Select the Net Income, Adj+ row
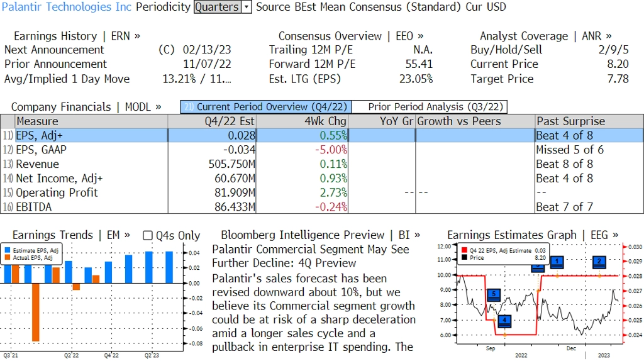The width and height of the screenshot is (644, 361). click(322, 179)
